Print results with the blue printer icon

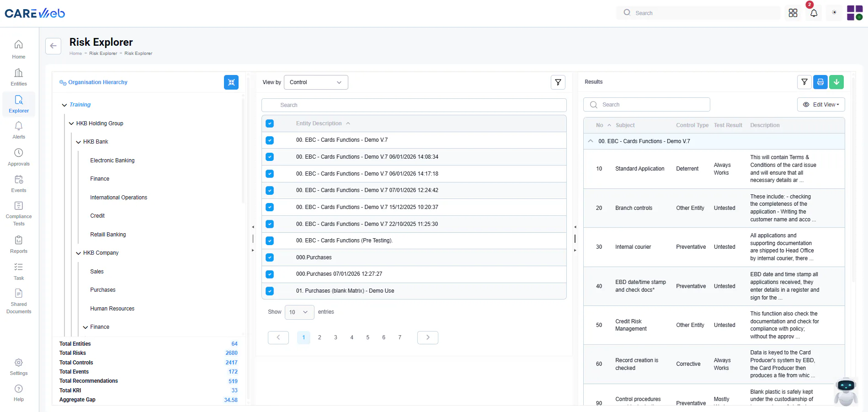coord(820,82)
